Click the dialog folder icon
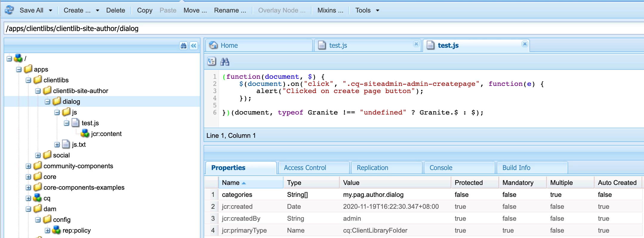The image size is (644, 238). click(57, 101)
